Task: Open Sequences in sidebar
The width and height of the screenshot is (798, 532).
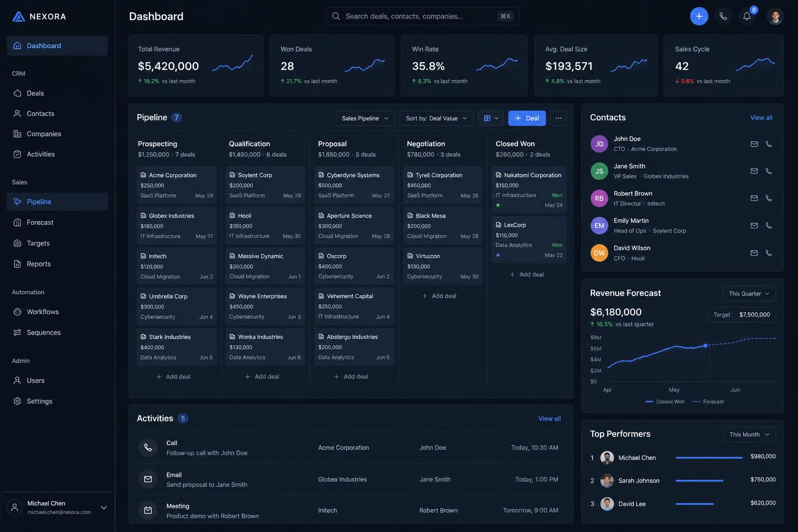Action: 57,332
